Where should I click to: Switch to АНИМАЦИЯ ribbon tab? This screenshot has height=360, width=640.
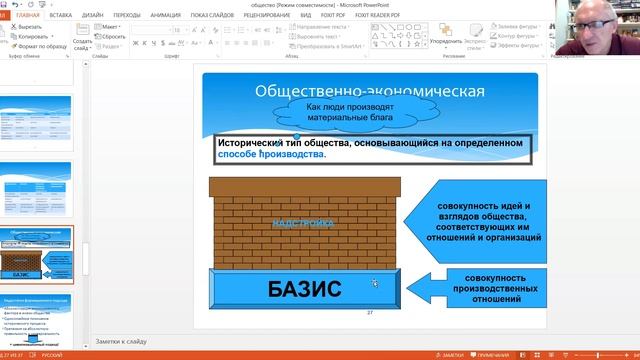click(166, 15)
